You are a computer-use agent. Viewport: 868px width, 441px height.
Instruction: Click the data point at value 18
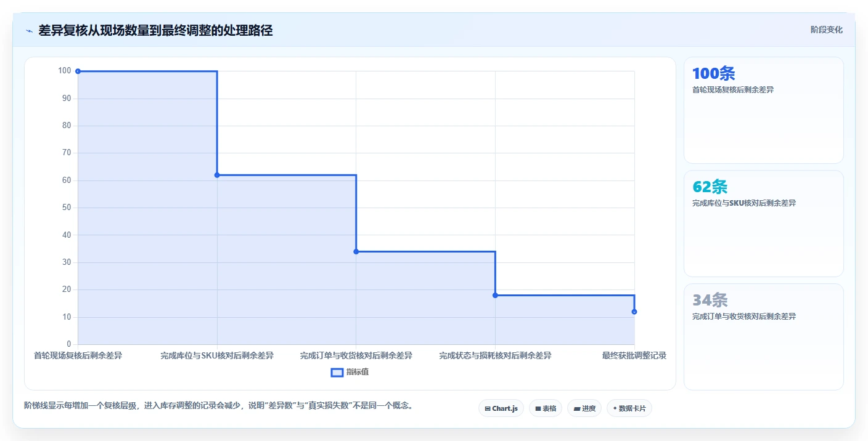[495, 295]
